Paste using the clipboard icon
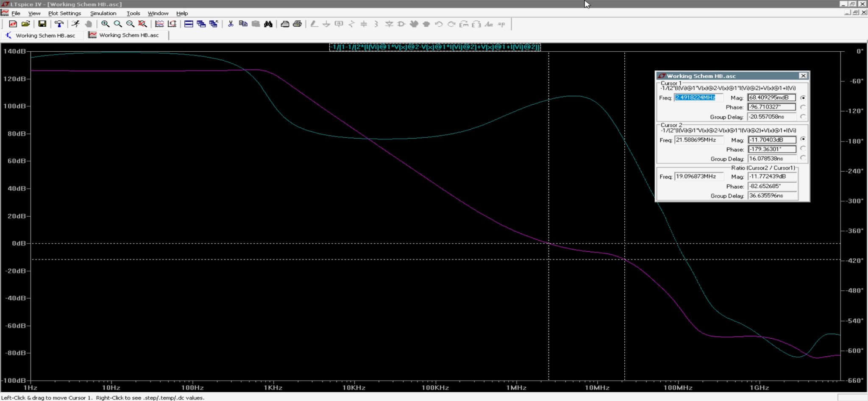 (x=256, y=24)
